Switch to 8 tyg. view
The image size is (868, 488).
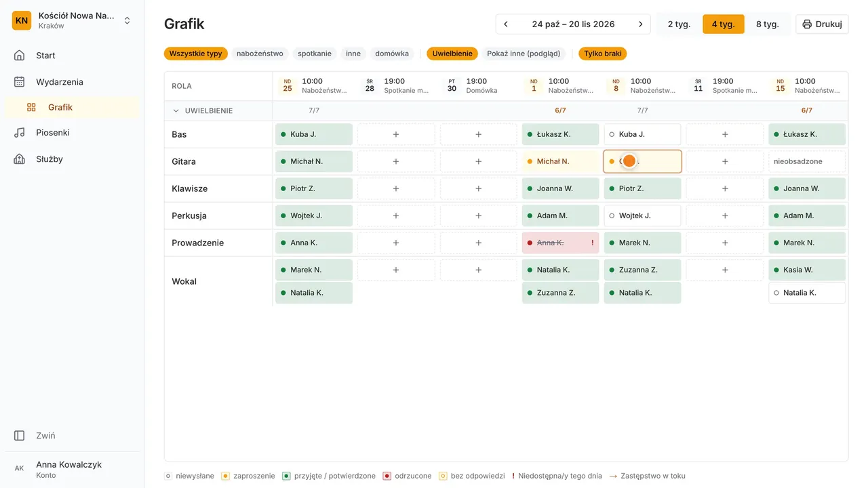768,24
